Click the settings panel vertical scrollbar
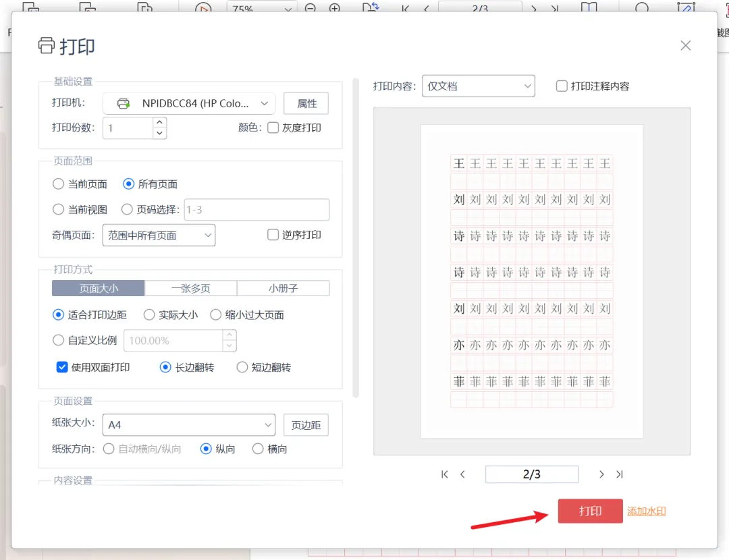The width and height of the screenshot is (729, 560). 356,238
